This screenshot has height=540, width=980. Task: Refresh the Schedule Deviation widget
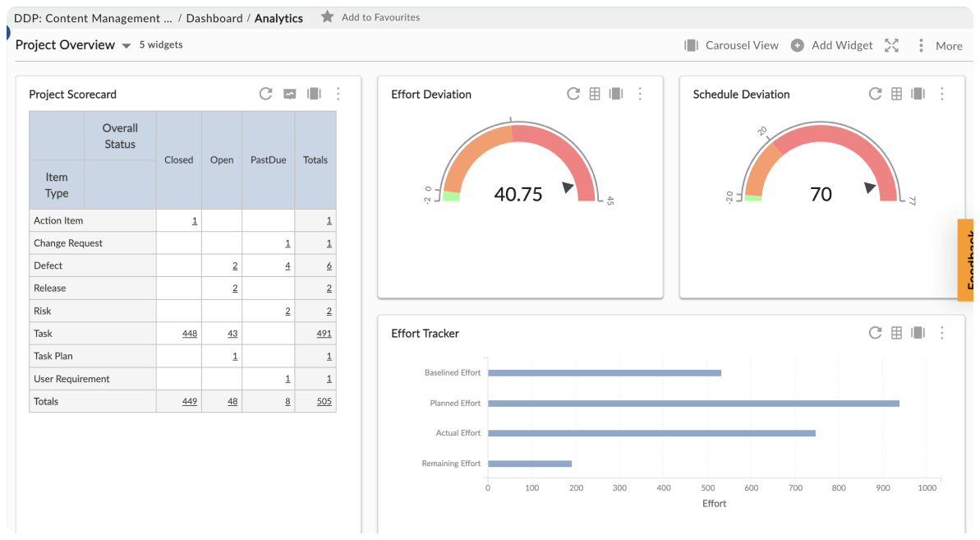click(x=876, y=94)
